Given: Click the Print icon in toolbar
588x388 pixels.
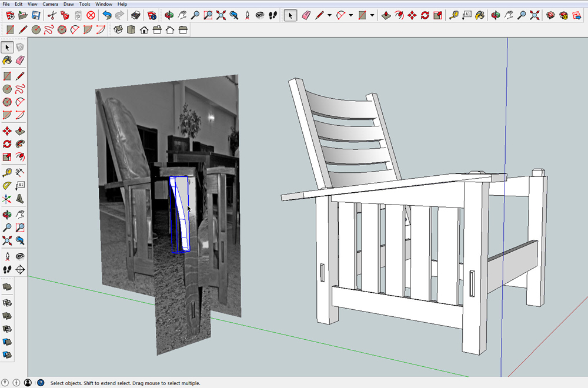Looking at the screenshot, I should pos(135,15).
